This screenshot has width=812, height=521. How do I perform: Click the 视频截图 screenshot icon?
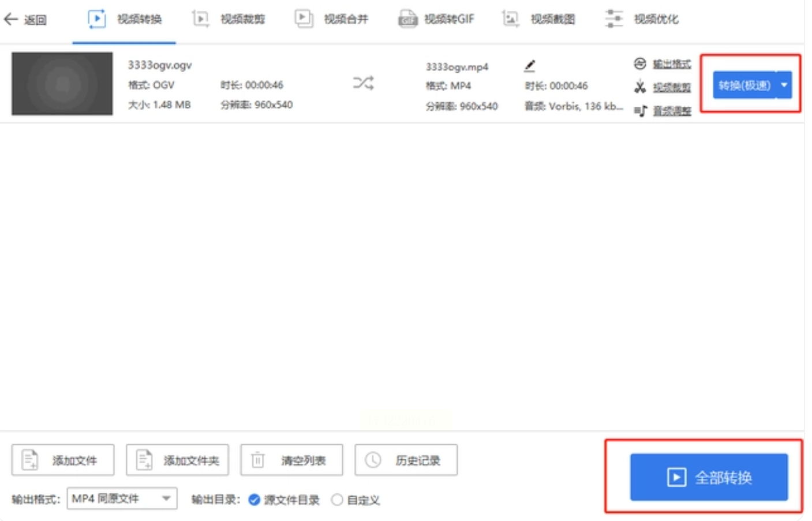point(511,19)
